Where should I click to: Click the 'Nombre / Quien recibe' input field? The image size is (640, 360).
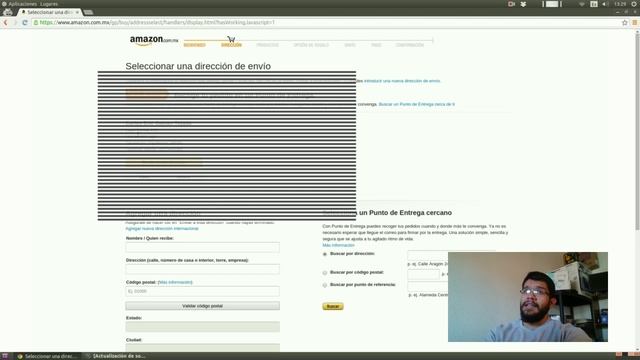point(202,247)
